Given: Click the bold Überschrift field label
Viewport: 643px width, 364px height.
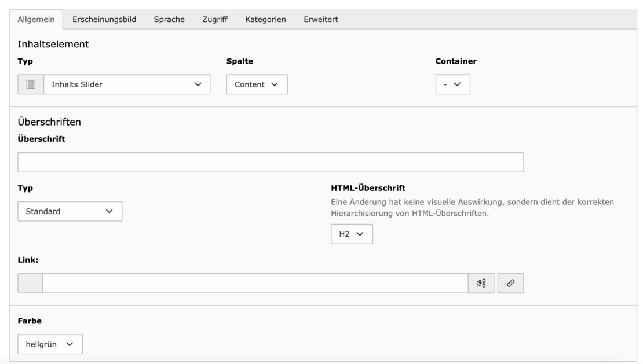Looking at the screenshot, I should 41,139.
